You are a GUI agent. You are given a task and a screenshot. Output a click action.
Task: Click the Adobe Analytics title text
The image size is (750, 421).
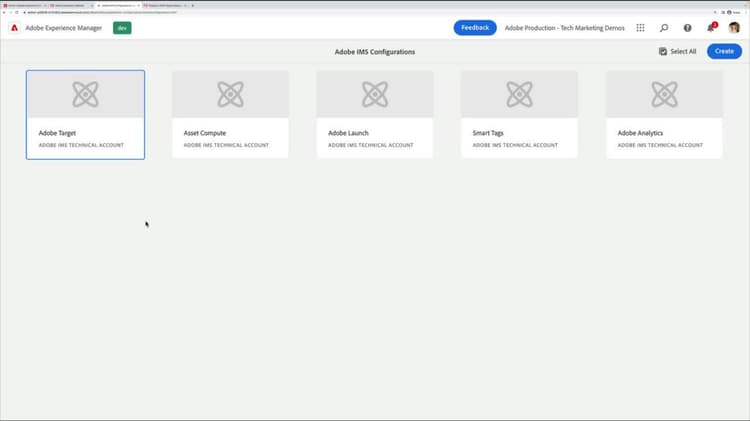point(640,133)
